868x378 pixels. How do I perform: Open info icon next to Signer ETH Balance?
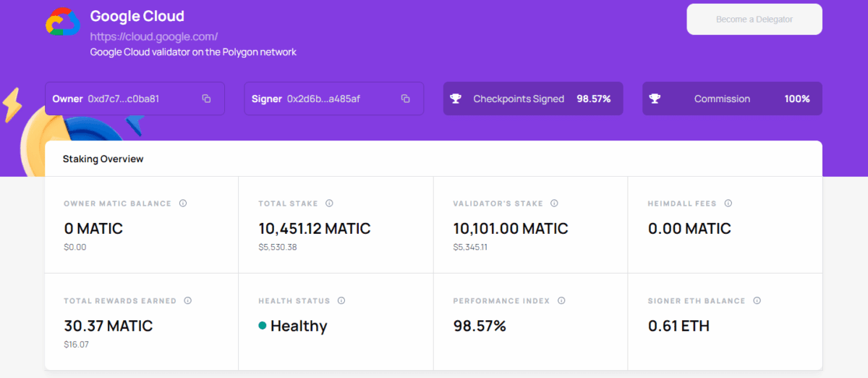[x=757, y=301]
